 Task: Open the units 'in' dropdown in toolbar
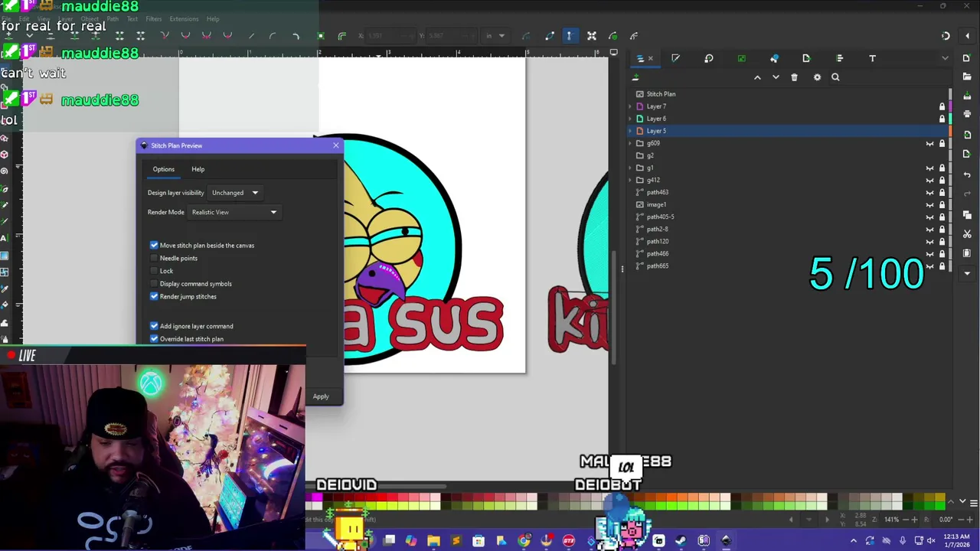point(495,36)
